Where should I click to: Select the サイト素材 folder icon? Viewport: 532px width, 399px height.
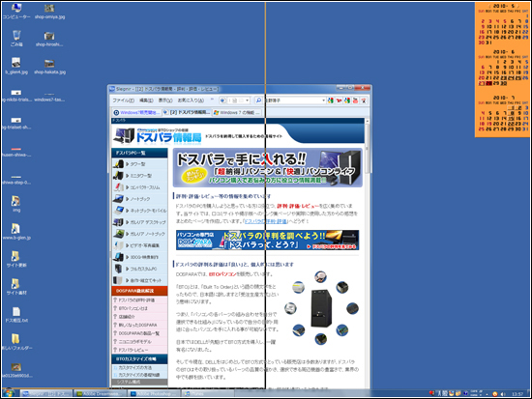point(16,287)
